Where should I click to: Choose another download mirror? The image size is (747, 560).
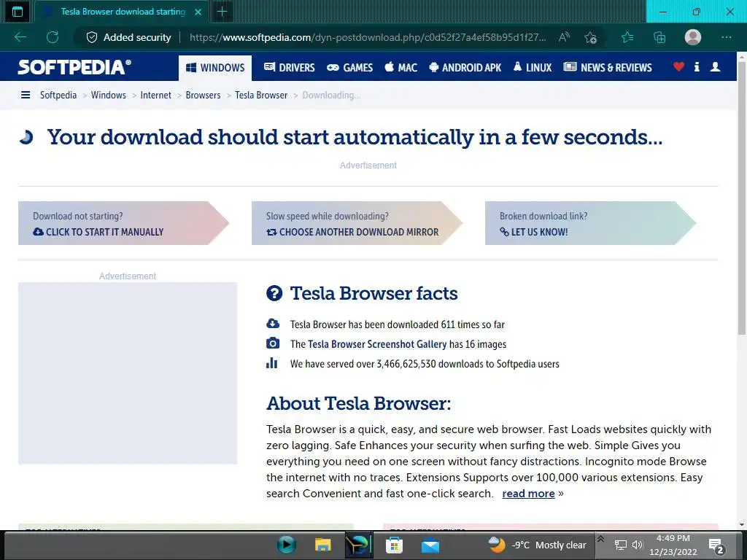357,223
